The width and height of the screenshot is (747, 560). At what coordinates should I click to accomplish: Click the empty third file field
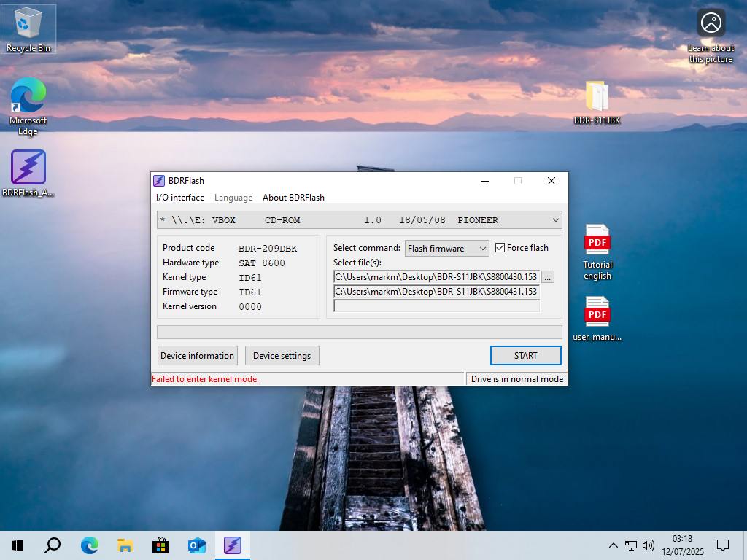click(x=436, y=306)
